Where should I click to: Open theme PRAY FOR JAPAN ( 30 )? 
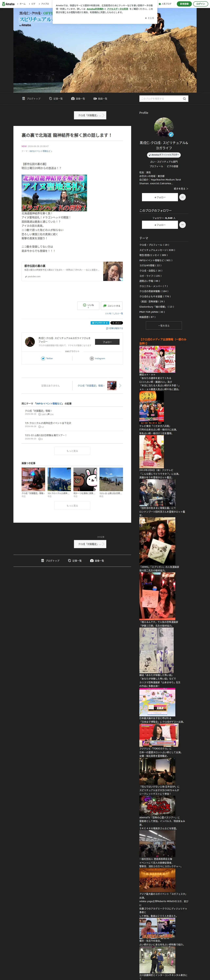coord(152,312)
